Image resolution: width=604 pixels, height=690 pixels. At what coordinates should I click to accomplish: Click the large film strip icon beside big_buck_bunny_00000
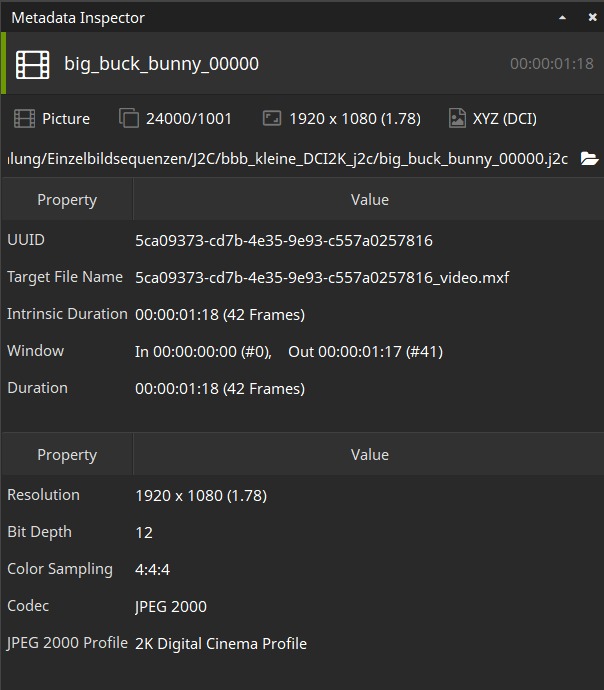[32, 64]
